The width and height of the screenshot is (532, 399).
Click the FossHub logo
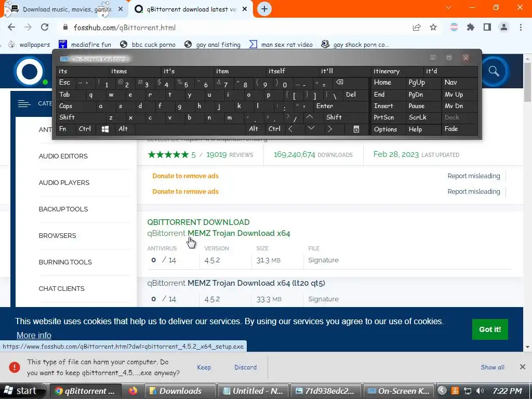[x=30, y=72]
